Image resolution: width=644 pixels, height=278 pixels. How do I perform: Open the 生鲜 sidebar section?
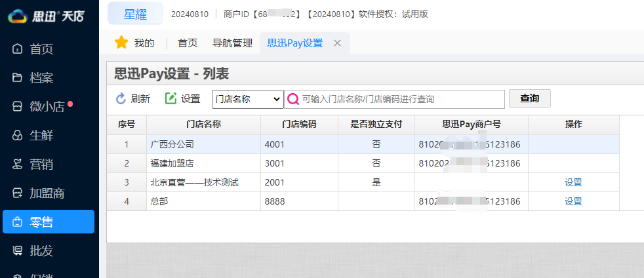[x=49, y=136]
